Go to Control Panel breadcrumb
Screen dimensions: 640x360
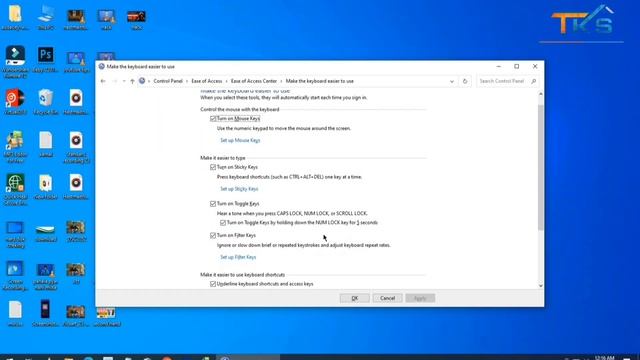point(168,81)
